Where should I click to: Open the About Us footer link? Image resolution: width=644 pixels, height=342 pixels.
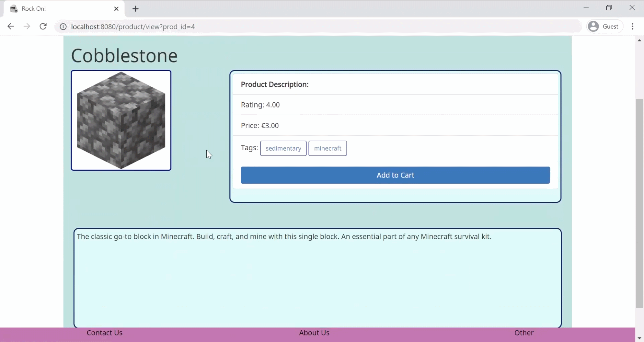pyautogui.click(x=314, y=333)
